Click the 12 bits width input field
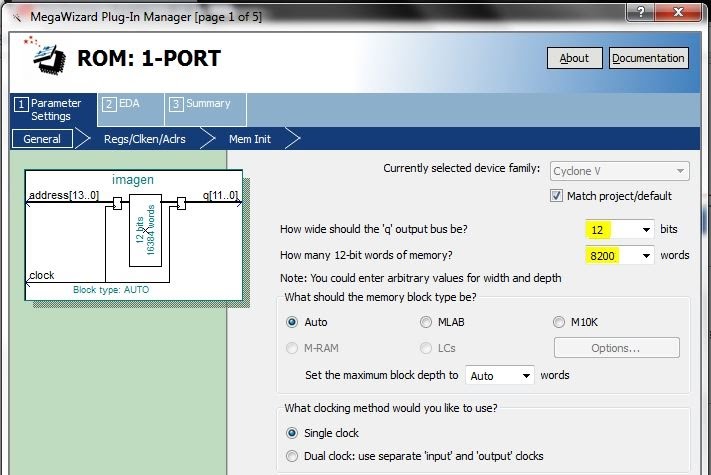This screenshot has height=475, width=711. pyautogui.click(x=612, y=230)
